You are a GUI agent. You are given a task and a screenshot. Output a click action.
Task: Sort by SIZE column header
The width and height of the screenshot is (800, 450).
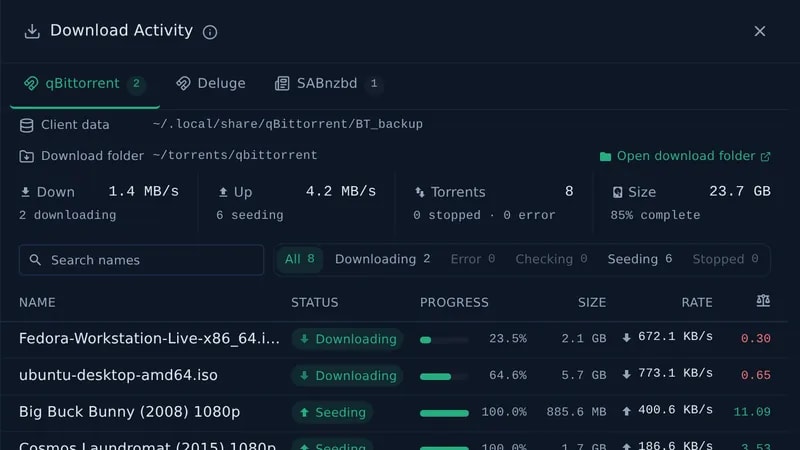coord(592,303)
